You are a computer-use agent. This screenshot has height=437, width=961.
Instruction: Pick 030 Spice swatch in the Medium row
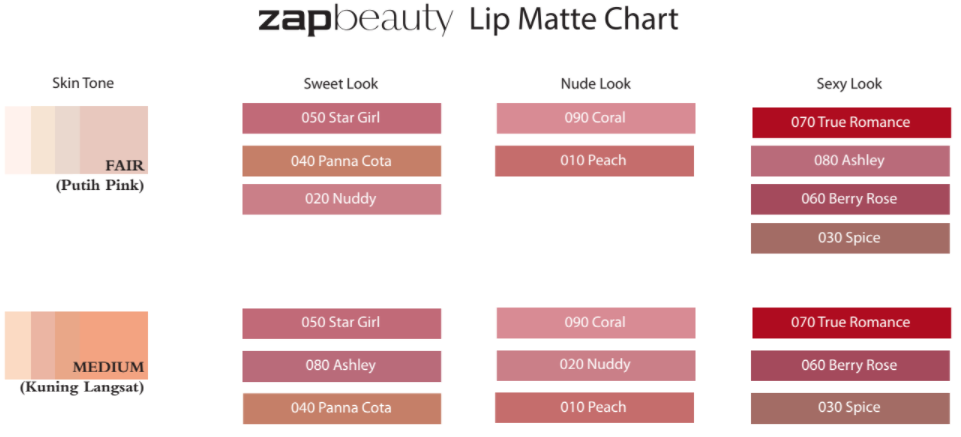(850, 408)
